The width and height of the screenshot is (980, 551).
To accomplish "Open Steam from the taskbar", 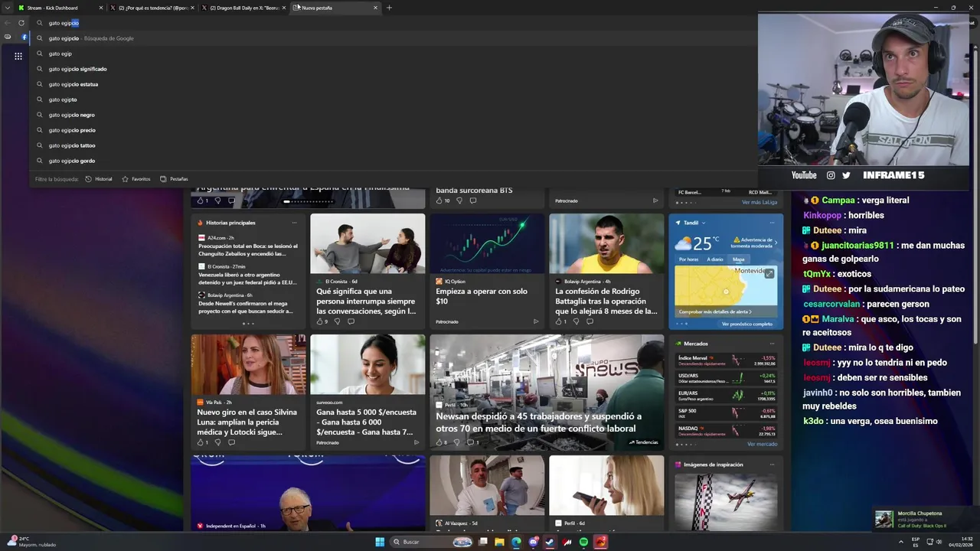I will tap(550, 542).
